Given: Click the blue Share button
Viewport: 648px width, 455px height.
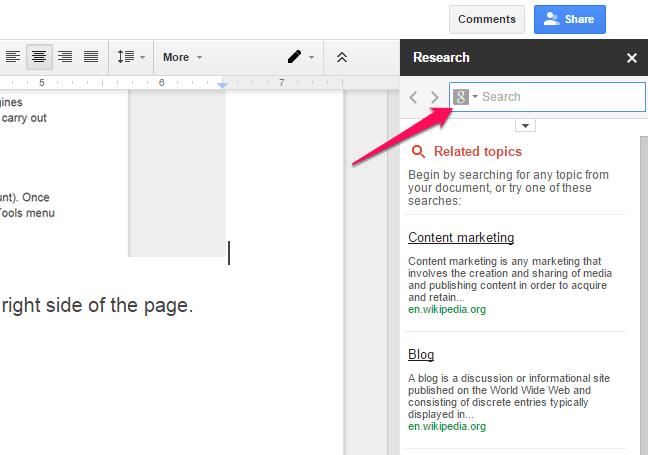Looking at the screenshot, I should pos(570,19).
